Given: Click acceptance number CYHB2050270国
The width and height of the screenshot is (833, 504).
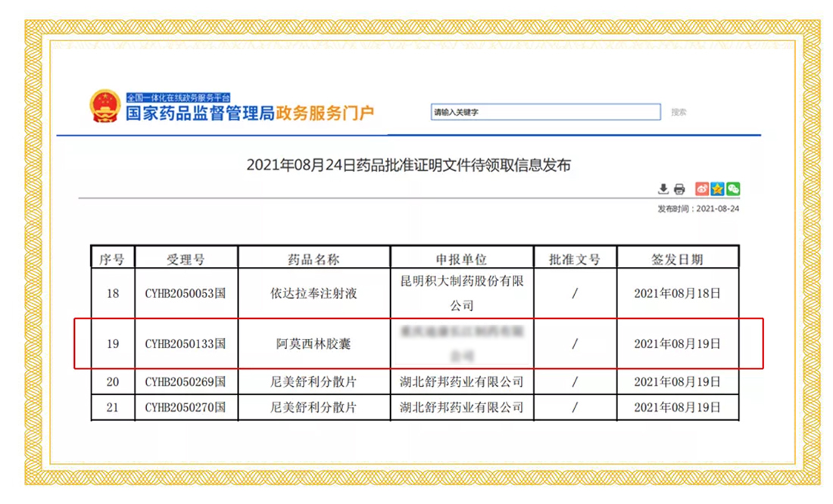Looking at the screenshot, I should pos(186,407).
